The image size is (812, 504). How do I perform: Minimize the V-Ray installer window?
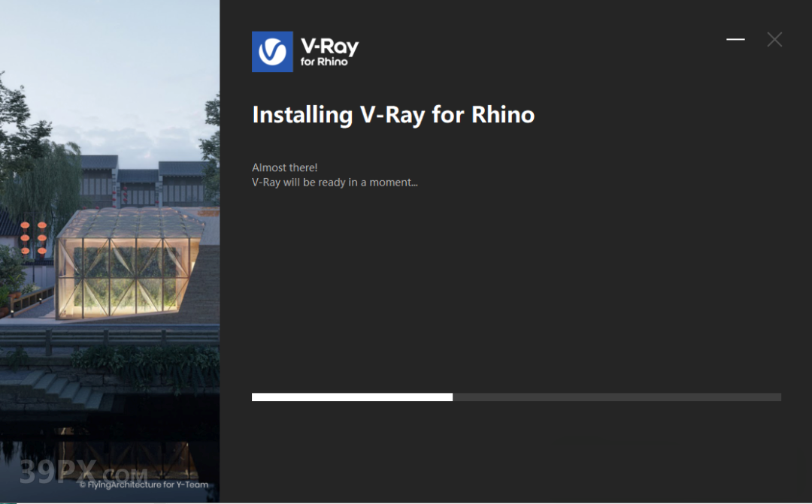(x=735, y=39)
